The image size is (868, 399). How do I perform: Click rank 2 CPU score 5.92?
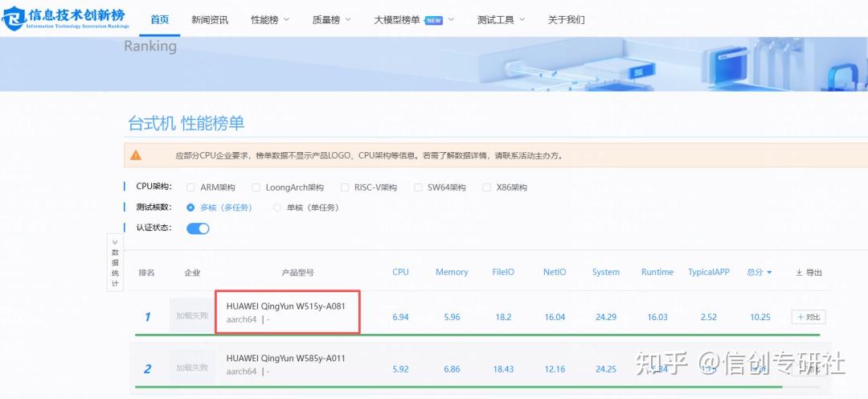[400, 369]
